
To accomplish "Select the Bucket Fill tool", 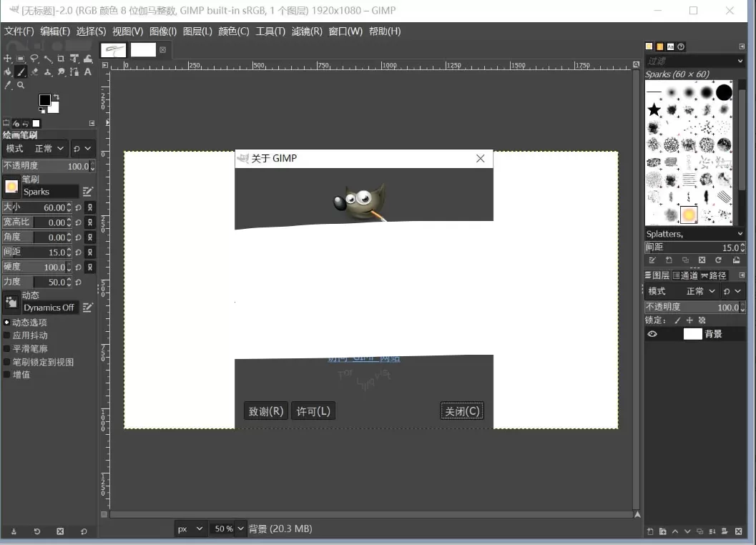I will pos(7,72).
